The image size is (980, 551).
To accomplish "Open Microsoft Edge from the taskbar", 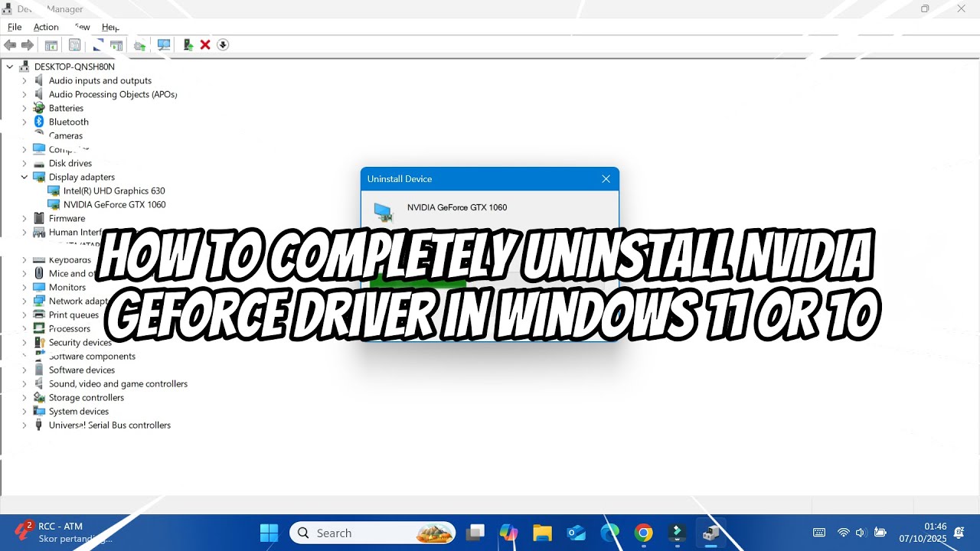I will tap(610, 533).
